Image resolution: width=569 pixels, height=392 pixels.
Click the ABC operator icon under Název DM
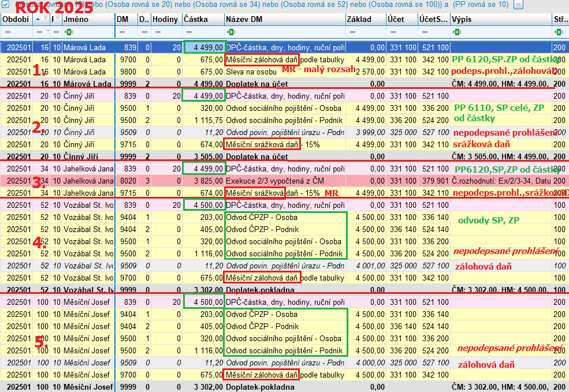click(231, 32)
